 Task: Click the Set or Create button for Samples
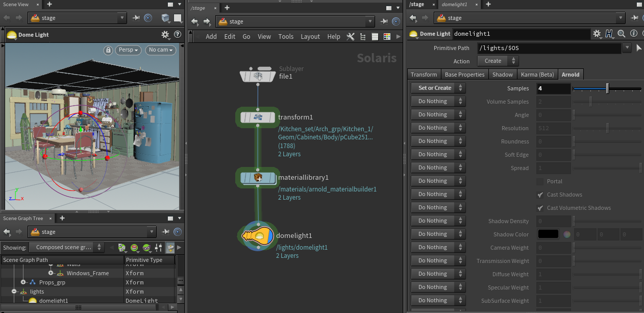point(435,88)
